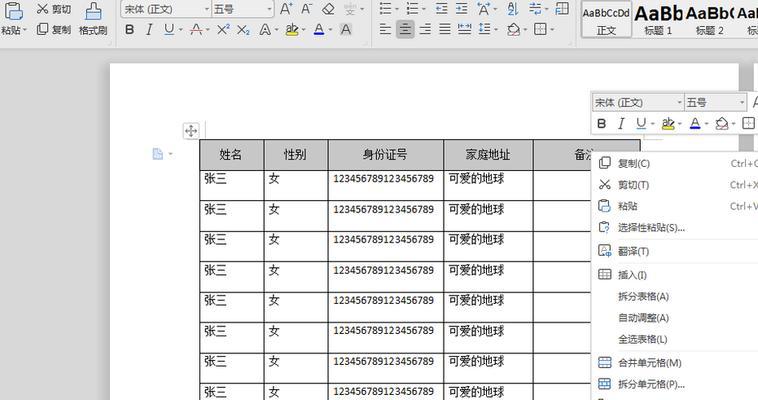Expand the bullet list style arrow
The image size is (758, 400).
pyautogui.click(x=397, y=9)
